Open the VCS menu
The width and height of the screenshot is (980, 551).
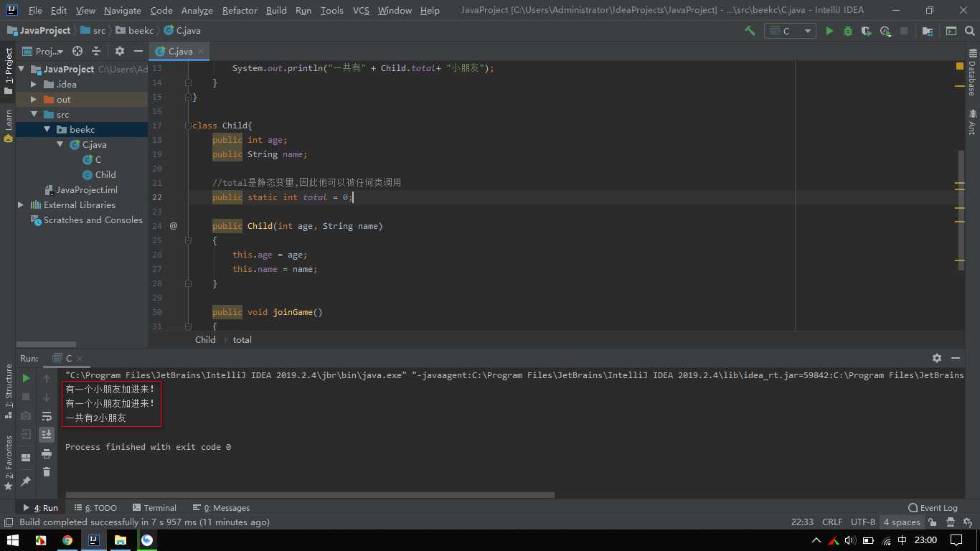point(361,10)
